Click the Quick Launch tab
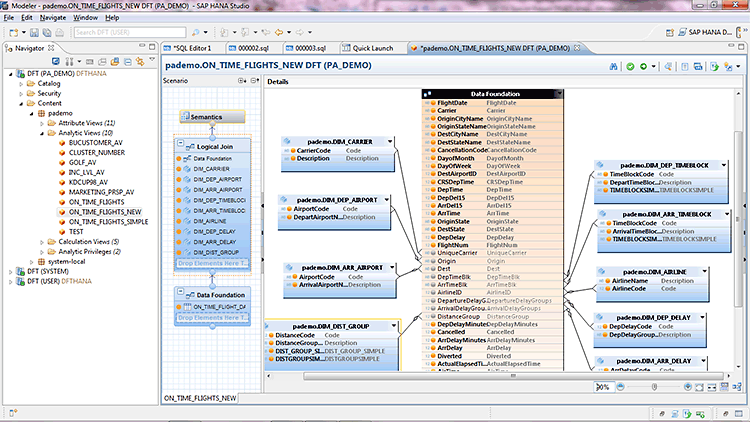 point(367,48)
